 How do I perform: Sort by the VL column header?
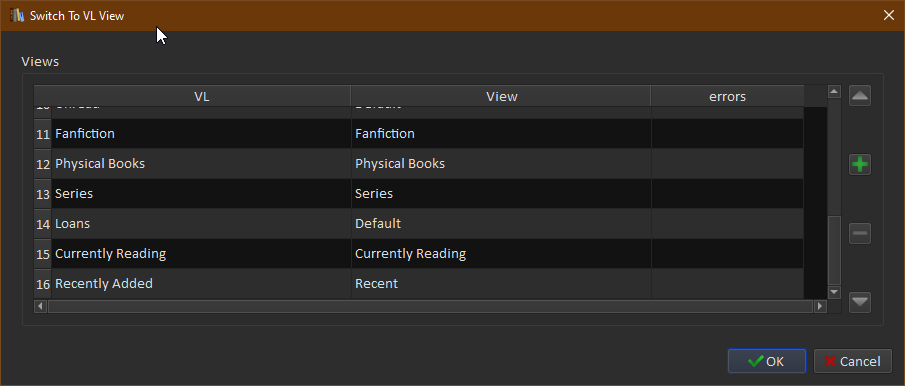(x=201, y=96)
